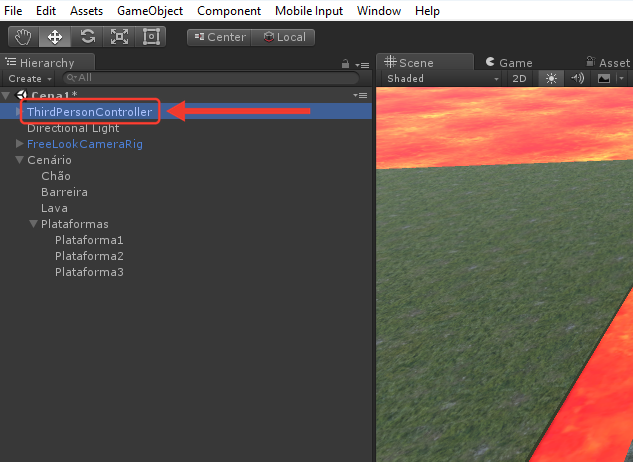Select ThirdPersonController in the Hierarchy
Screen dimensions: 633x462
[90, 112]
